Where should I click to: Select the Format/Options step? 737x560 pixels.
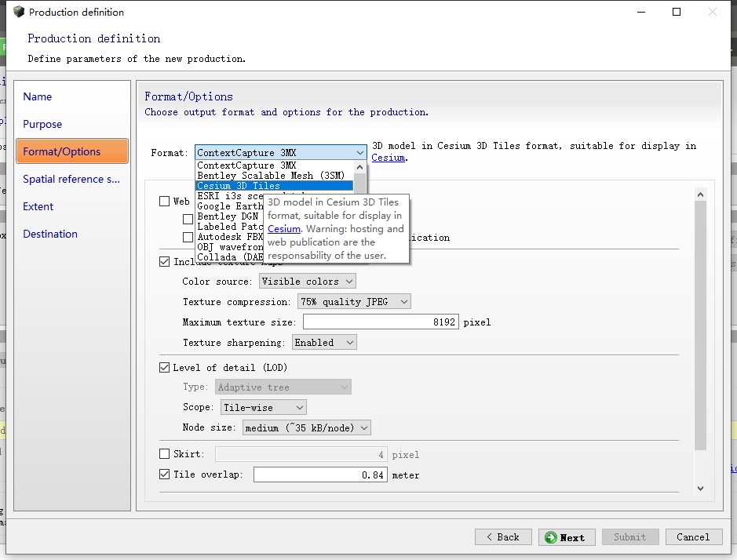tap(72, 151)
